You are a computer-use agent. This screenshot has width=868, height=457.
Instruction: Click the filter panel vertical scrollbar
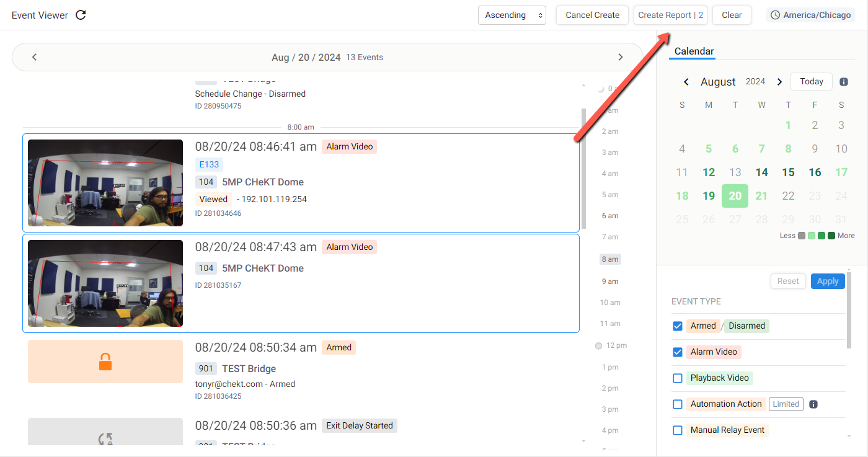[849, 310]
